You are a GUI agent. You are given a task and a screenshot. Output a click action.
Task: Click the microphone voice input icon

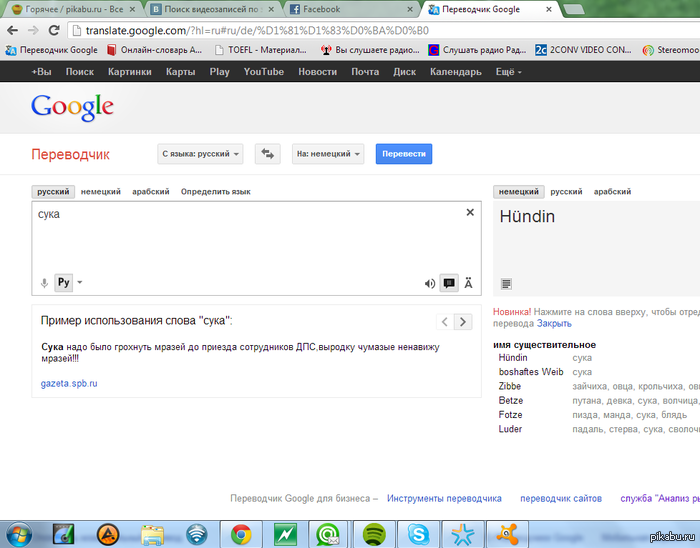pos(44,283)
